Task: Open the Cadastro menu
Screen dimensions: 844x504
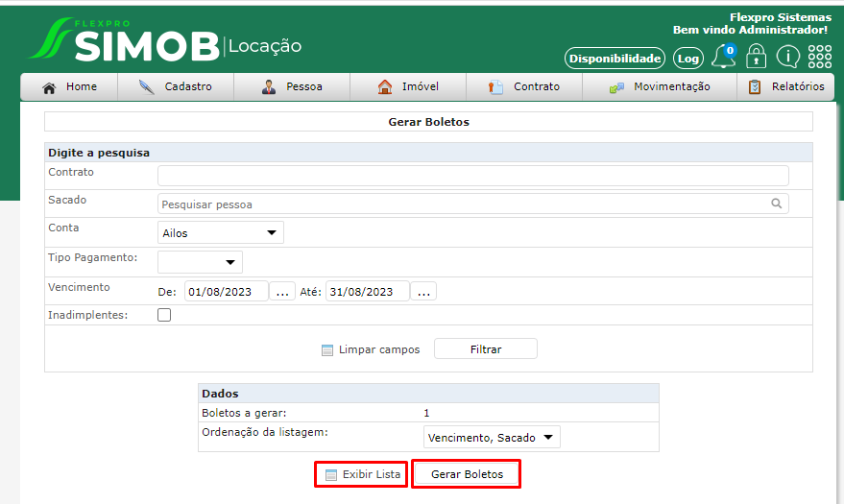Action: pos(176,86)
